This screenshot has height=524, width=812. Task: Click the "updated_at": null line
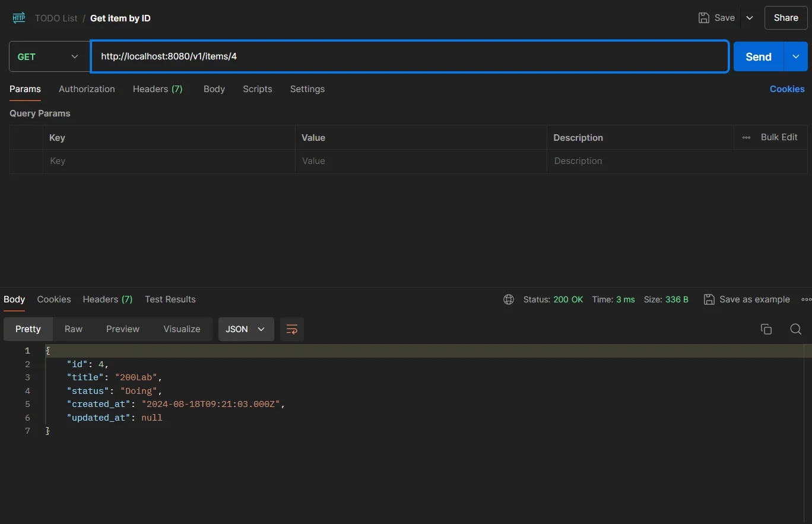114,418
